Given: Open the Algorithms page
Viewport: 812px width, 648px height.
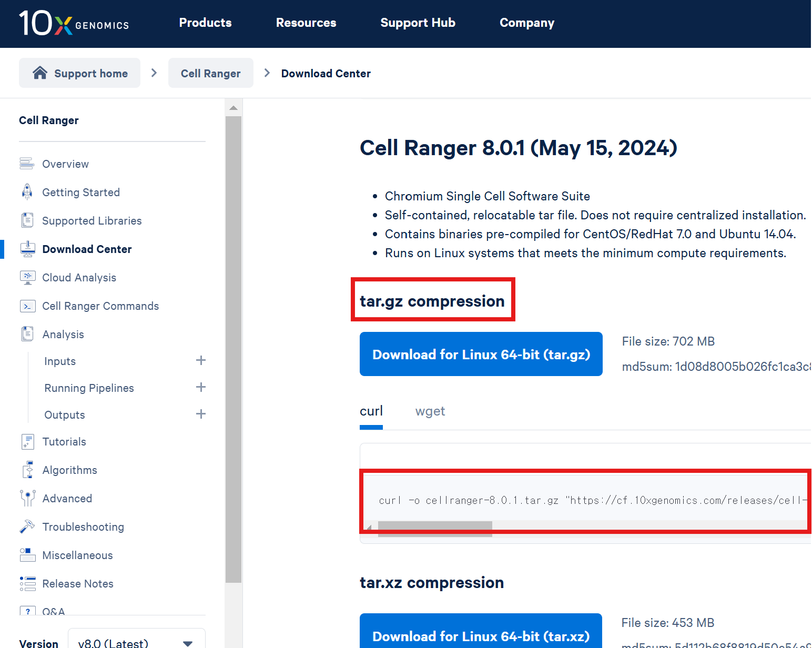Looking at the screenshot, I should click(x=69, y=470).
